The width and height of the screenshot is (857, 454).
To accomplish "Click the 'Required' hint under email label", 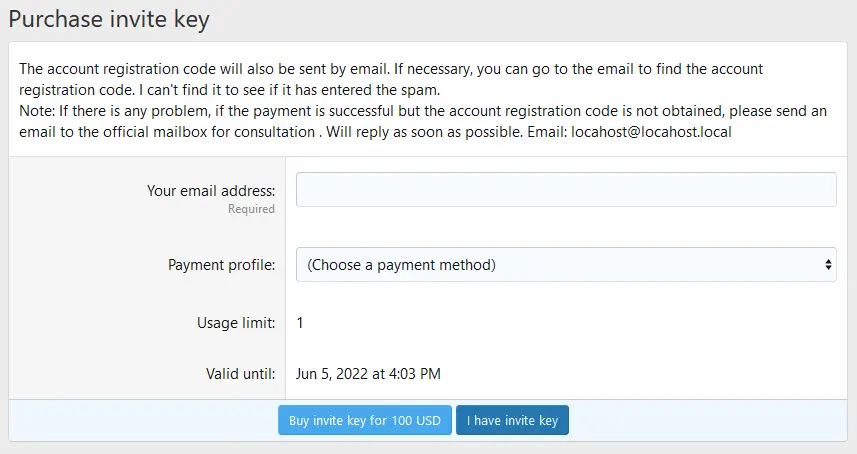I will coord(251,209).
